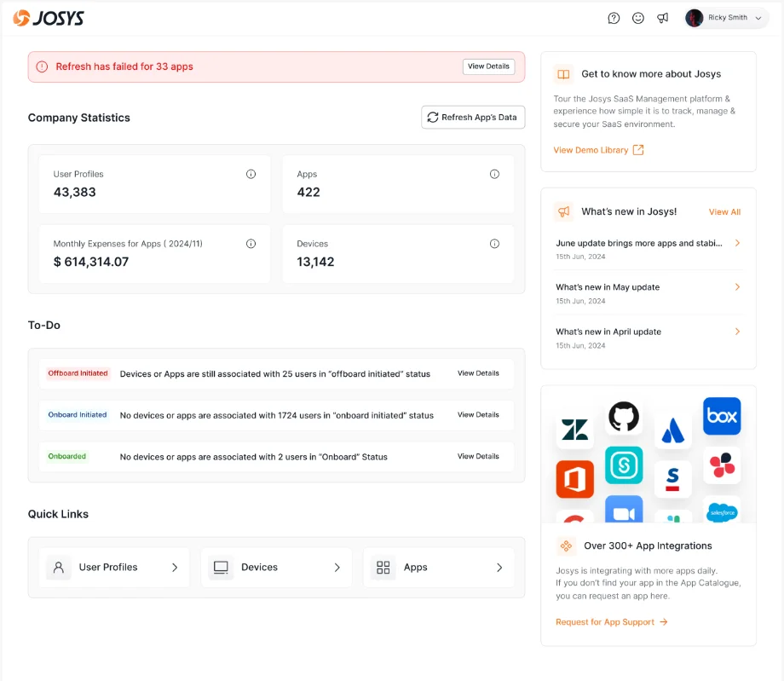Show info for Devices statistic
This screenshot has width=784, height=681.
[494, 244]
